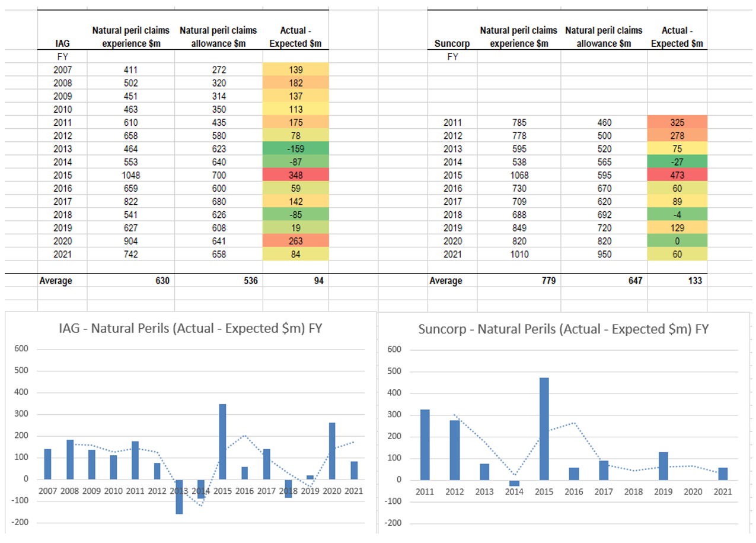
Task: Select Suncorp 2016 experience value 730
Action: 519,188
